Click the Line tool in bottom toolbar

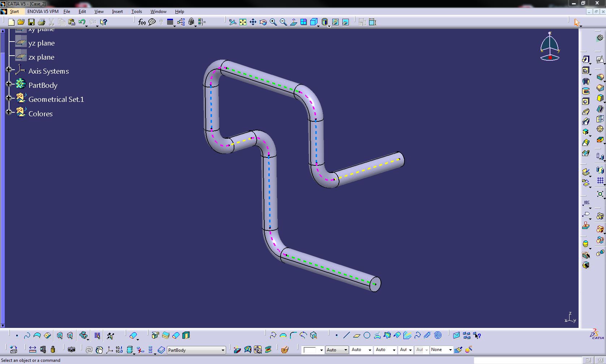click(346, 335)
